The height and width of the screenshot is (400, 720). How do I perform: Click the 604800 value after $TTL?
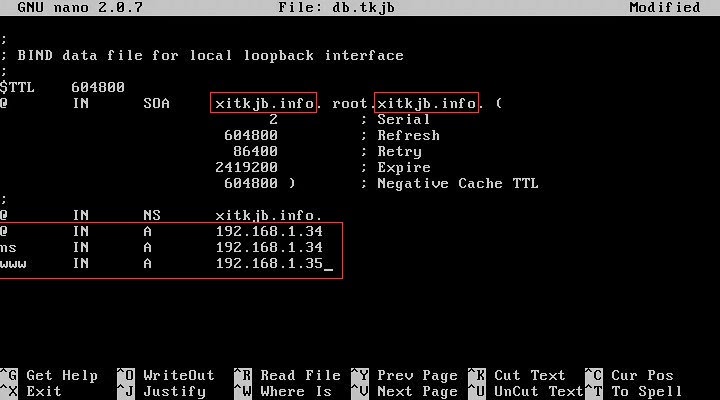(x=98, y=87)
